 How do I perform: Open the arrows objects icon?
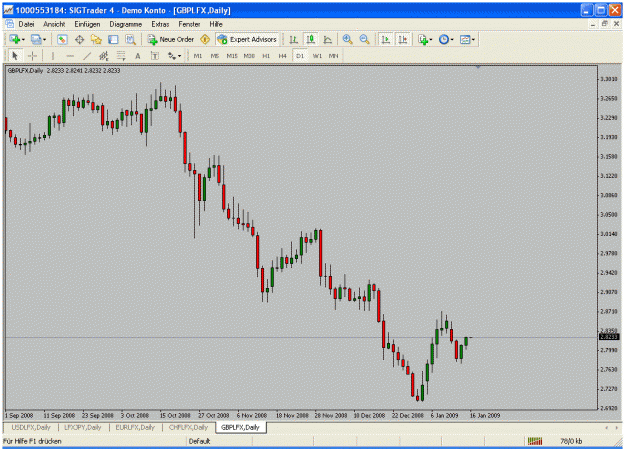coord(171,56)
